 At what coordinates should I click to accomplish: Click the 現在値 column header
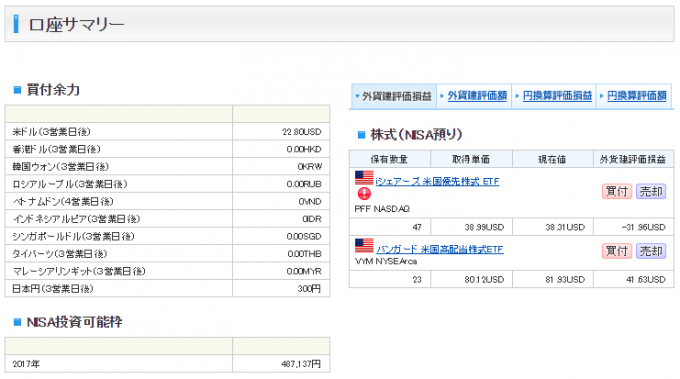[x=552, y=159]
